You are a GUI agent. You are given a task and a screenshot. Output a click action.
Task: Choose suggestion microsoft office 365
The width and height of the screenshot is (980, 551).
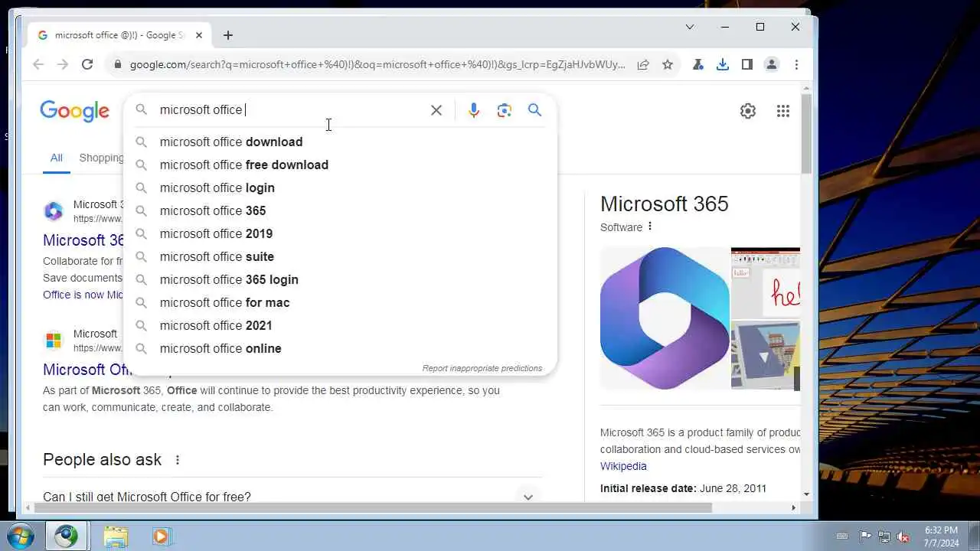pos(340,210)
